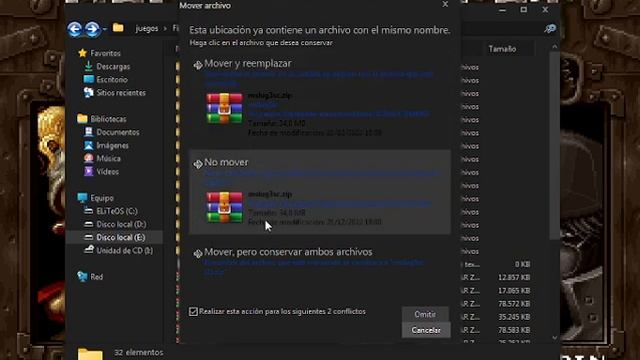This screenshot has width=640, height=360.
Task: Click the Descargas download arrow icon
Action: [x=89, y=66]
